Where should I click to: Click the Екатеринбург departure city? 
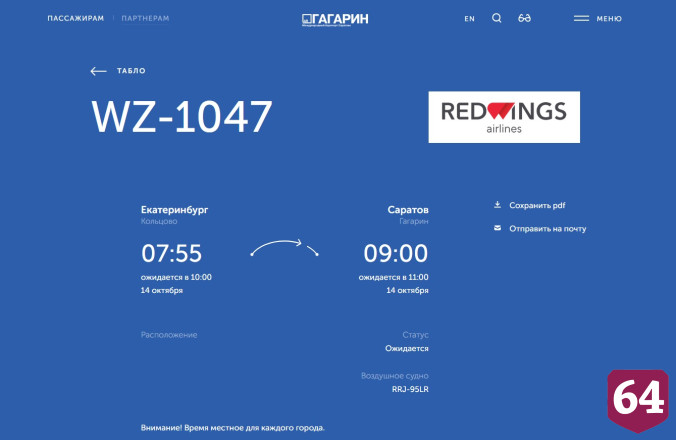[174, 210]
